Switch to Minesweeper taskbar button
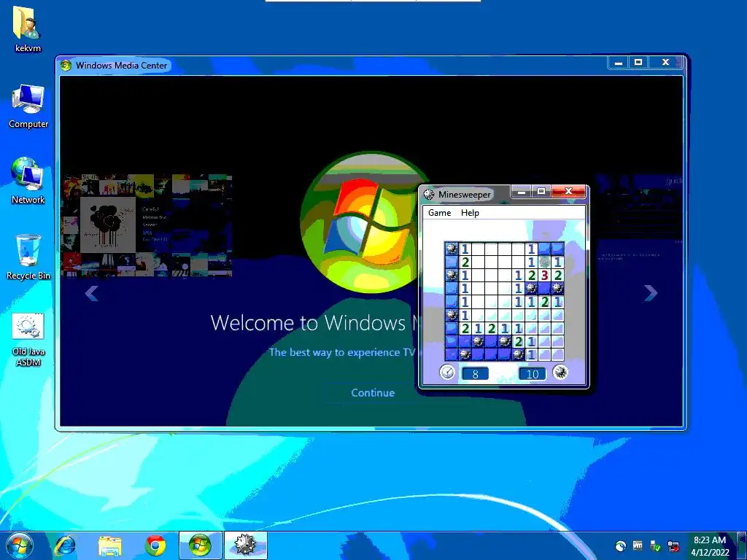This screenshot has width=747, height=560. pyautogui.click(x=245, y=545)
